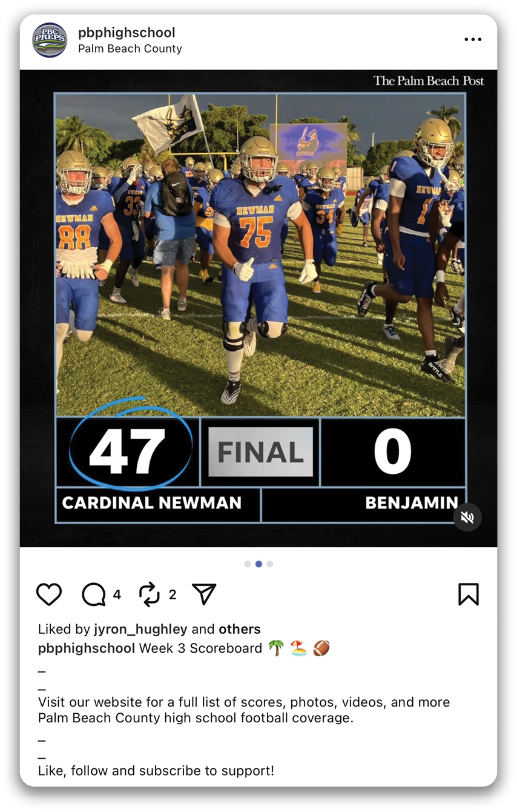Screen dimensions: 517x812
Task: Tap the Cardinal Newman team name
Action: point(152,502)
